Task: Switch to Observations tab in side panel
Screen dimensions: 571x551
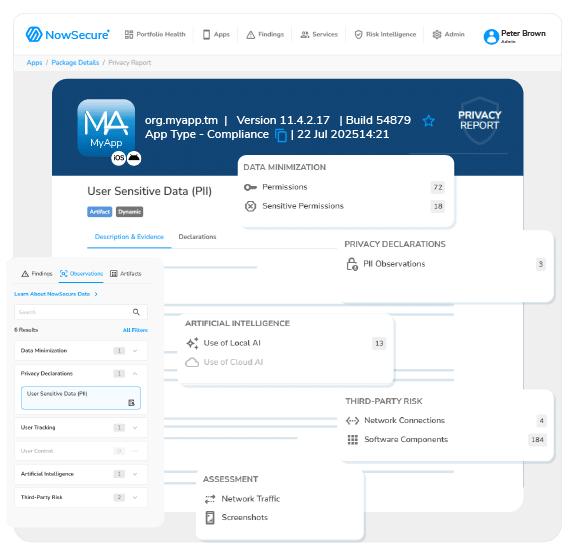Action: (x=81, y=273)
